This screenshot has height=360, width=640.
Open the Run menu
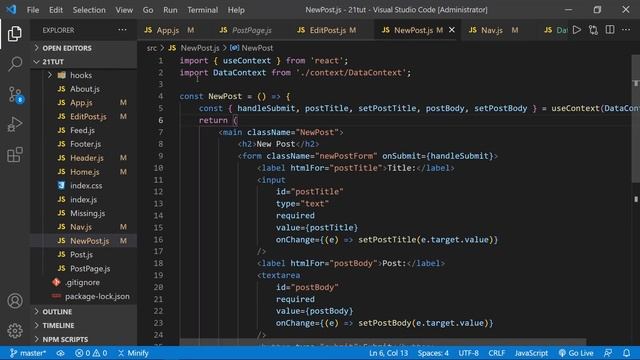pos(170,10)
